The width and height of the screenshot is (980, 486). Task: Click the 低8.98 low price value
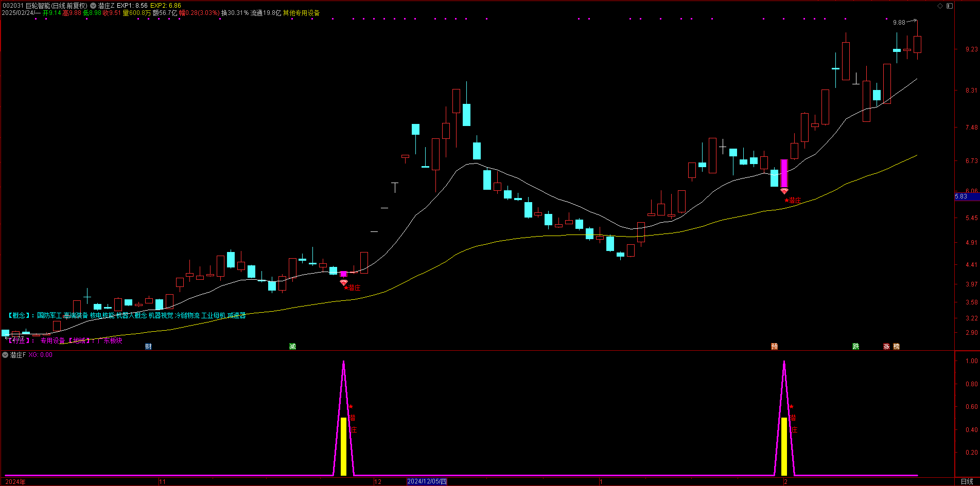click(92, 13)
